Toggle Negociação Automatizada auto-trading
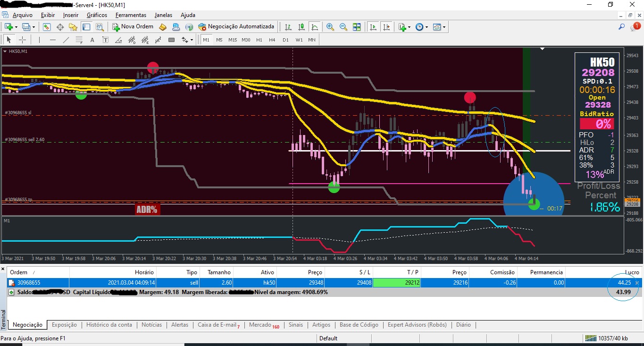The height and width of the screenshot is (346, 644). point(236,27)
